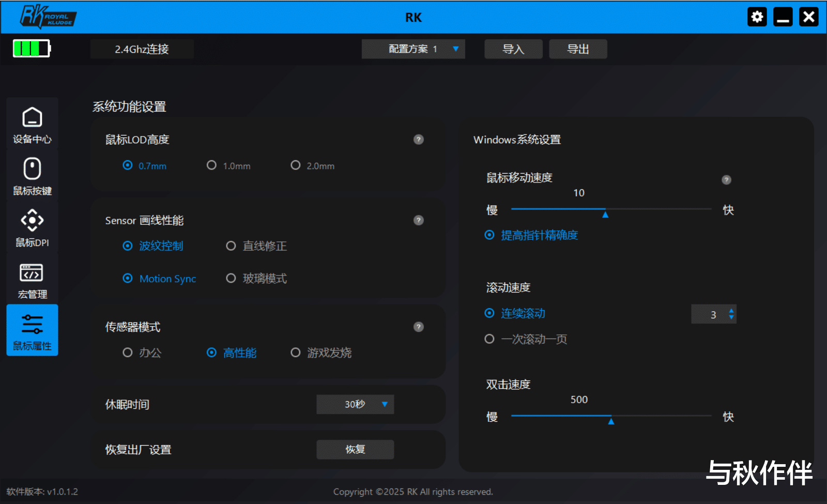Open the 配置方案 profile dropdown
The width and height of the screenshot is (827, 504).
(x=413, y=49)
